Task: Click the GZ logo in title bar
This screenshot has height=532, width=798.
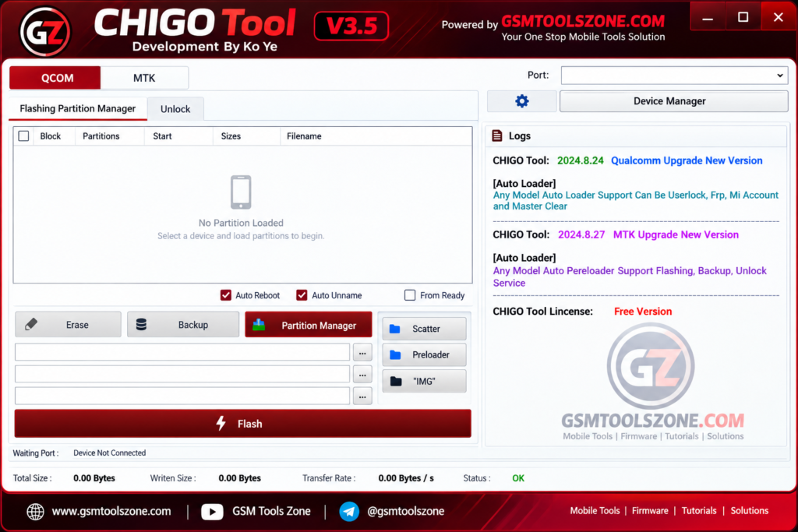Action: [x=44, y=31]
